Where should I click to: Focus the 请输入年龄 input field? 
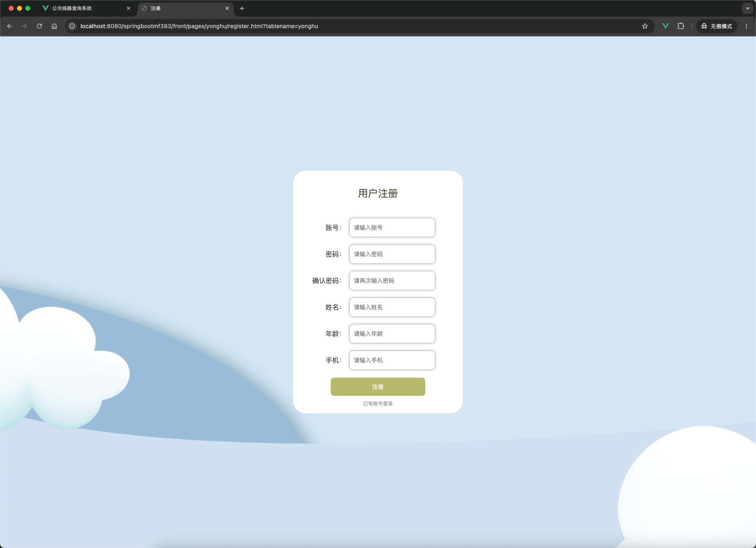[392, 334]
